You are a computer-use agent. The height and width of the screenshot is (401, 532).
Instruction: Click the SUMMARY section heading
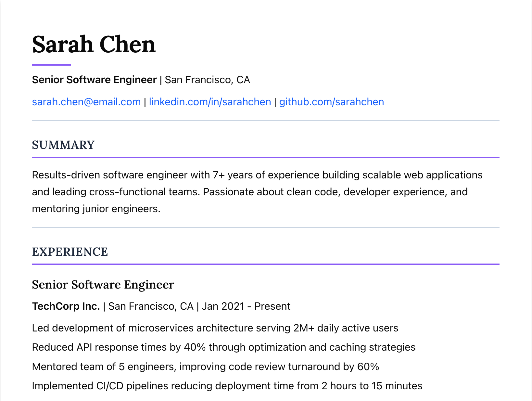click(63, 145)
